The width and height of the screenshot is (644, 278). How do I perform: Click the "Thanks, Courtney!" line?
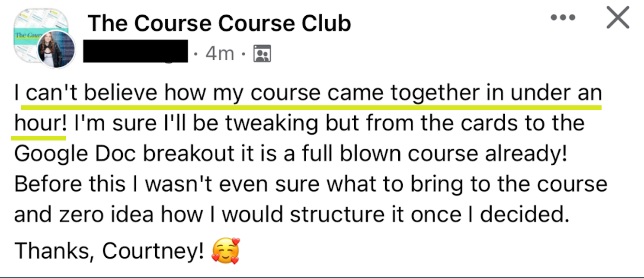coord(109,251)
